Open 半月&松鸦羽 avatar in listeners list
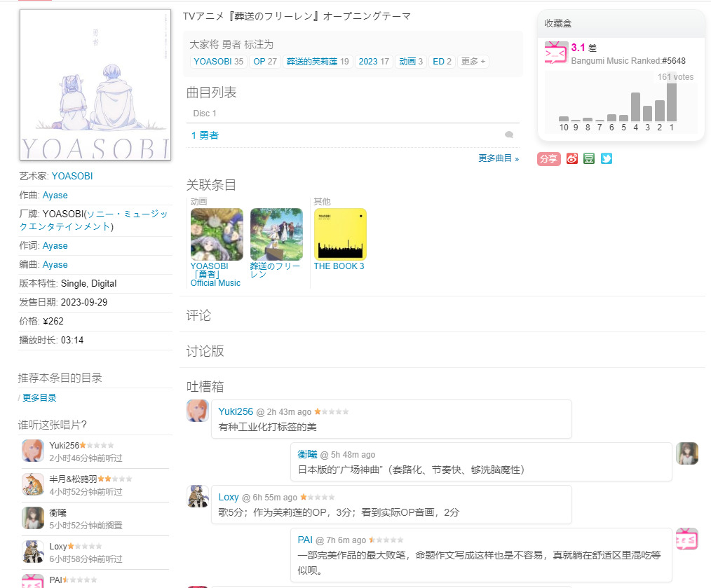 tap(33, 484)
